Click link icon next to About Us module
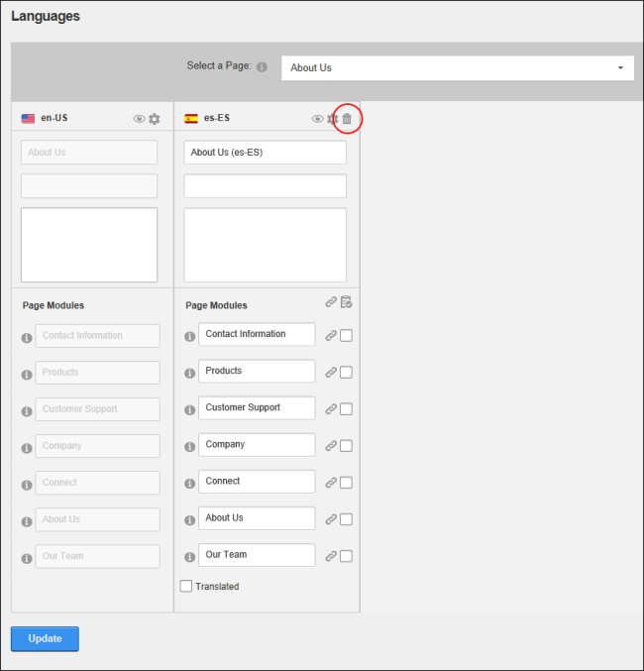Image resolution: width=644 pixels, height=671 pixels. point(331,519)
